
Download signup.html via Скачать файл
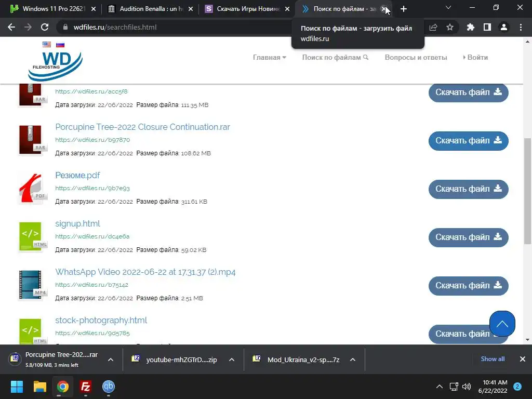tap(468, 237)
